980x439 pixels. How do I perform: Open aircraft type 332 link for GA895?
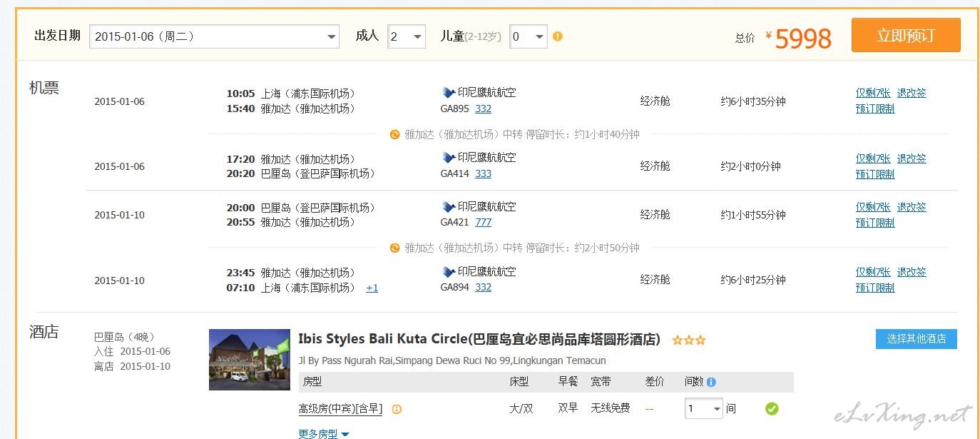(483, 109)
